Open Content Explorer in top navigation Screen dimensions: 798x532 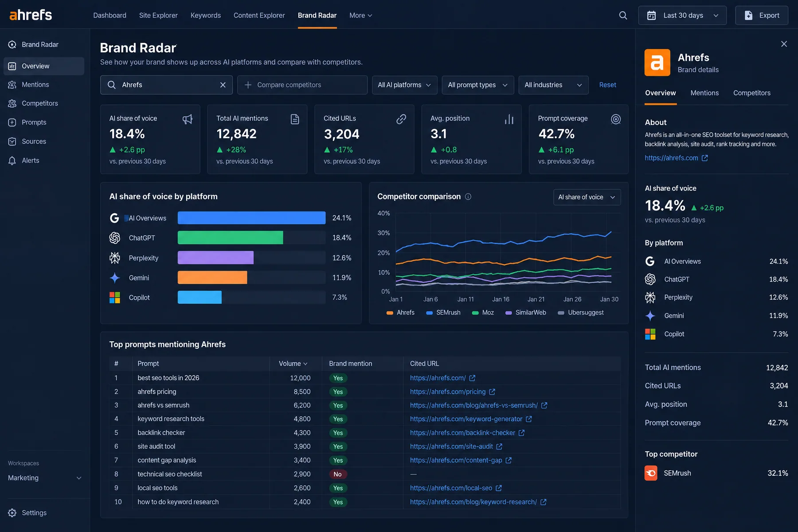coord(259,16)
